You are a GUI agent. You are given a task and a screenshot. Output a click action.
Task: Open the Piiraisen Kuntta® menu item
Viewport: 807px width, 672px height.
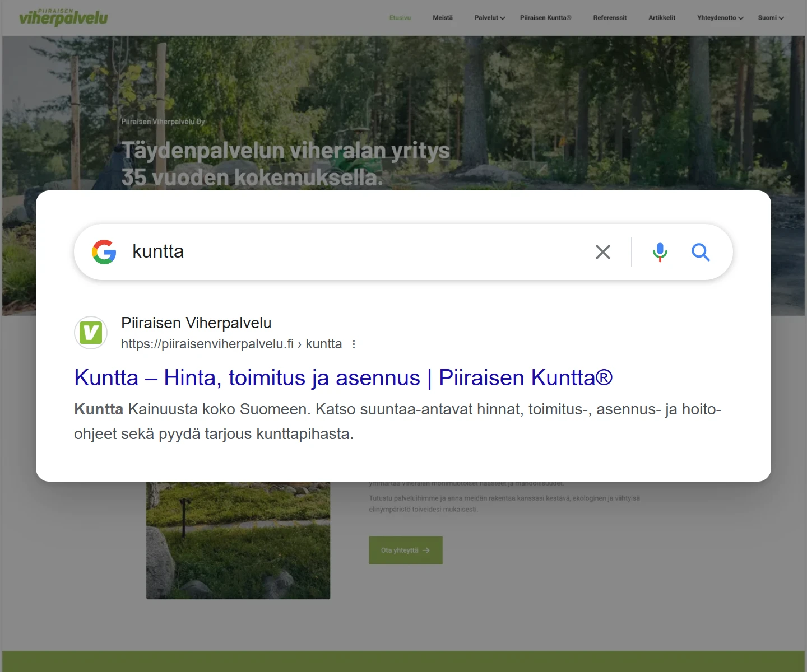546,18
